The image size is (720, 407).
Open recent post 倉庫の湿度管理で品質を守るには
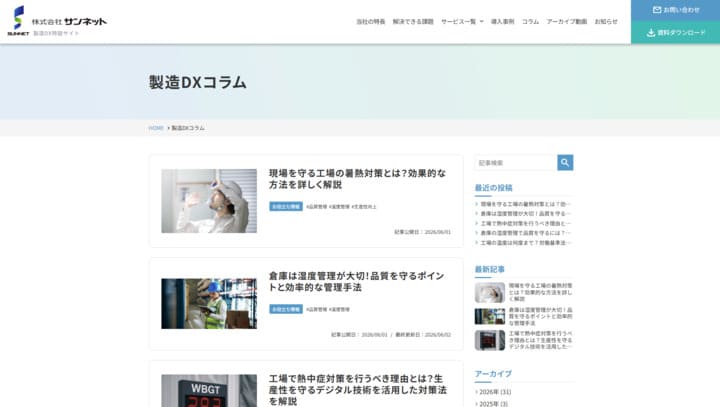(x=525, y=233)
